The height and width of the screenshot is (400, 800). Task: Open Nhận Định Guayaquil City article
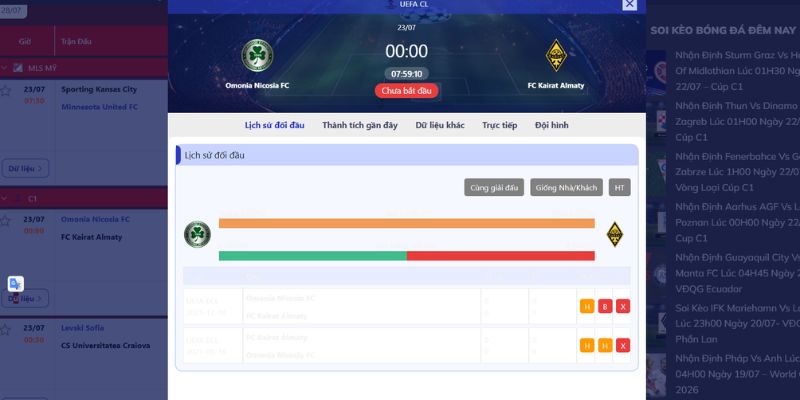pos(737,273)
